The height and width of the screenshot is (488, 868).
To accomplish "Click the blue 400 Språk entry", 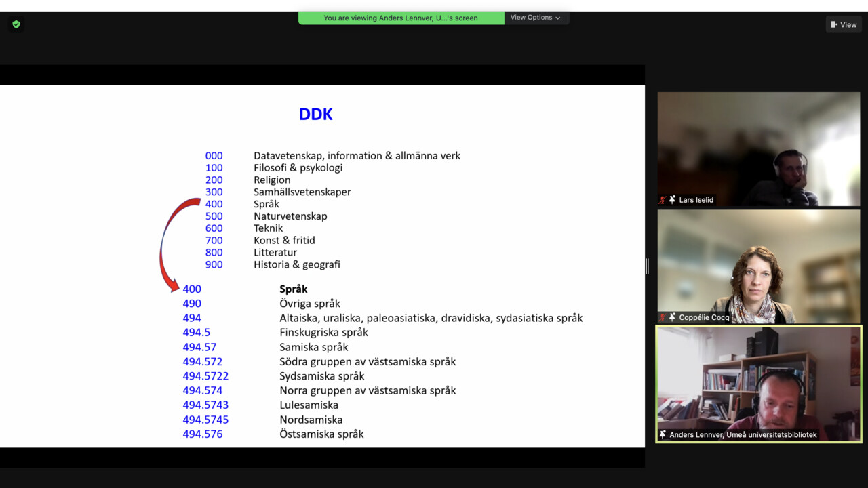I will (192, 289).
